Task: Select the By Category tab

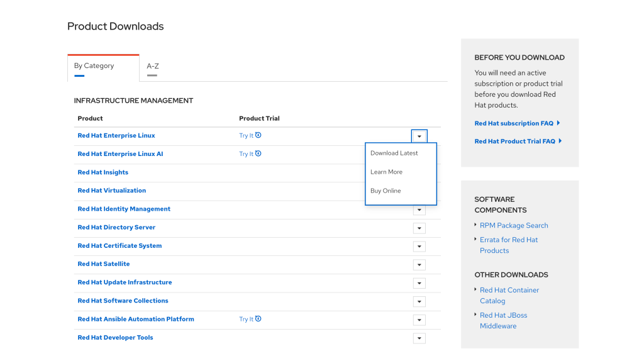Action: tap(94, 66)
